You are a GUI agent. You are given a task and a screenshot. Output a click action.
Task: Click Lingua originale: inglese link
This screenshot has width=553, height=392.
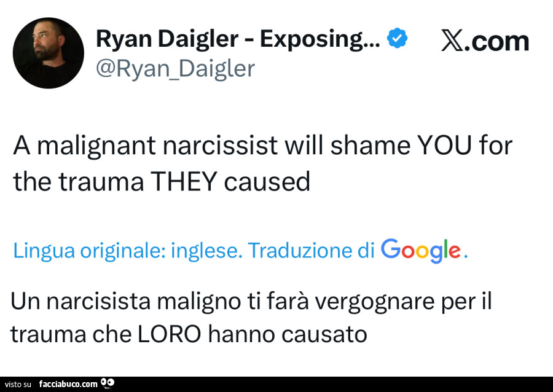128,251
